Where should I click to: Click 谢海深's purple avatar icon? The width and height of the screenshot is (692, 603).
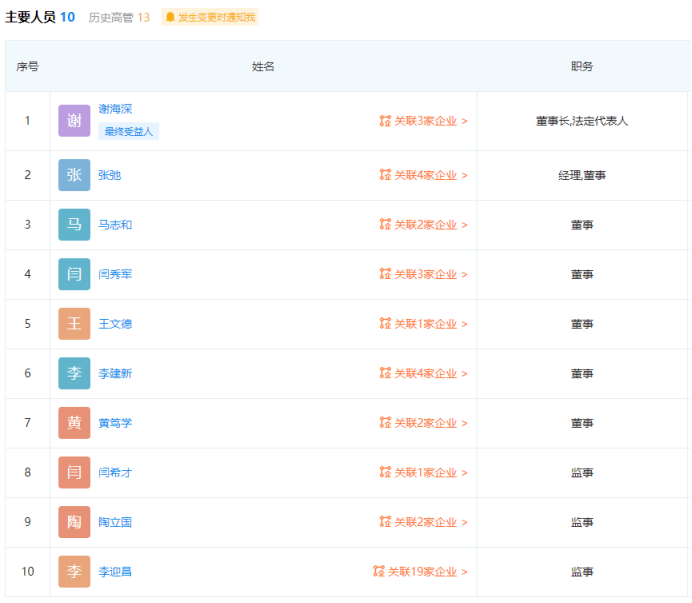point(74,121)
